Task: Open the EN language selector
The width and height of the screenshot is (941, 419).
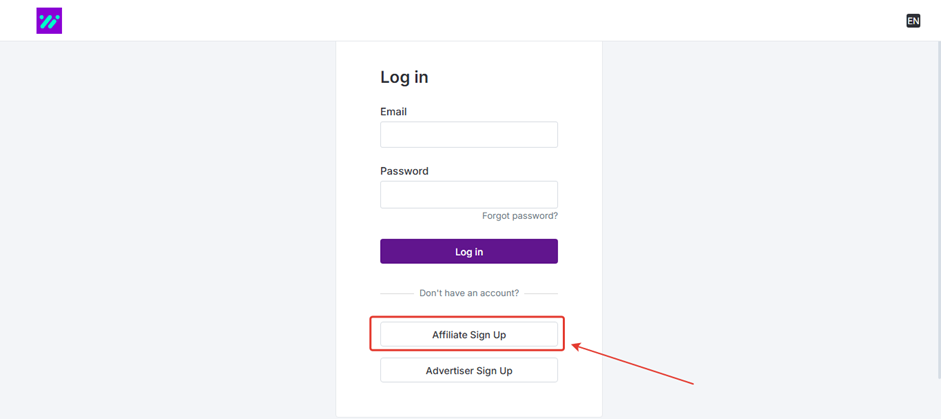Action: click(x=913, y=21)
